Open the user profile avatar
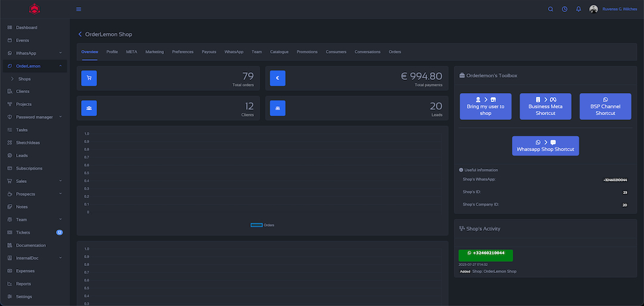 coord(593,9)
